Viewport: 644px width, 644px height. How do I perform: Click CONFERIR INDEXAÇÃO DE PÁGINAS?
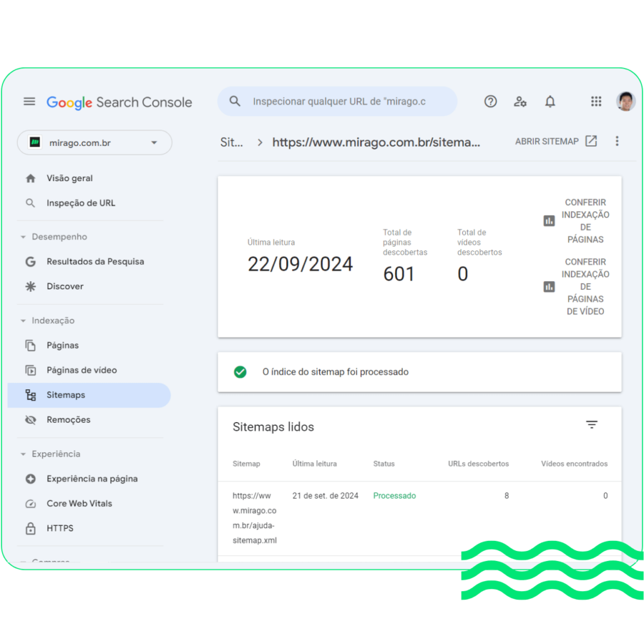(577, 221)
